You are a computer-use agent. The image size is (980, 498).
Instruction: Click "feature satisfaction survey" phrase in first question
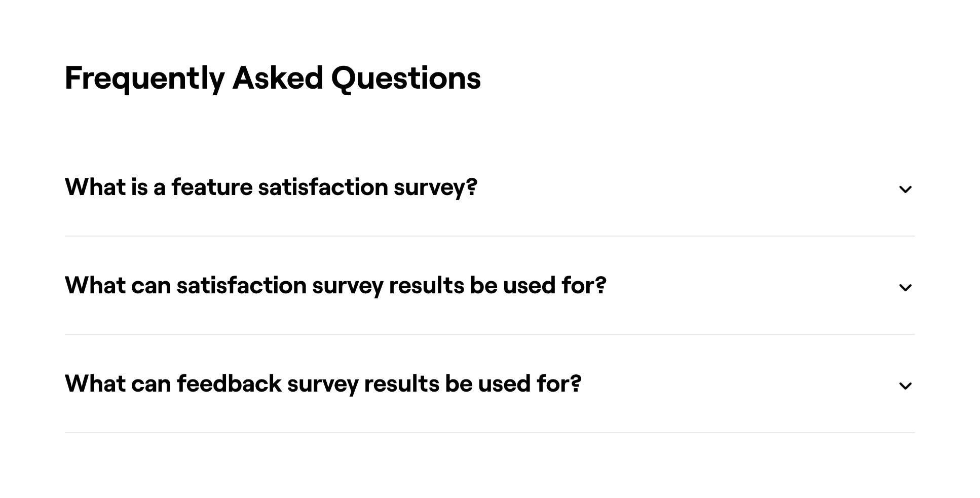pos(324,187)
